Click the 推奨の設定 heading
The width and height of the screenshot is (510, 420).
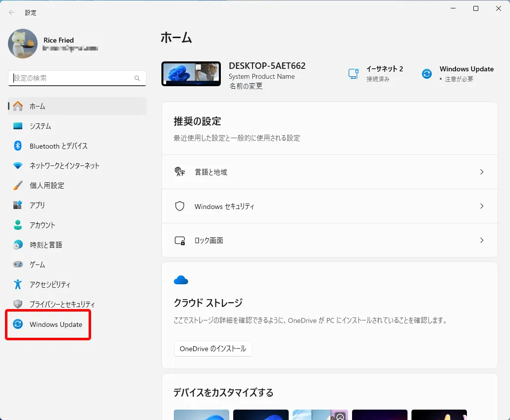197,121
